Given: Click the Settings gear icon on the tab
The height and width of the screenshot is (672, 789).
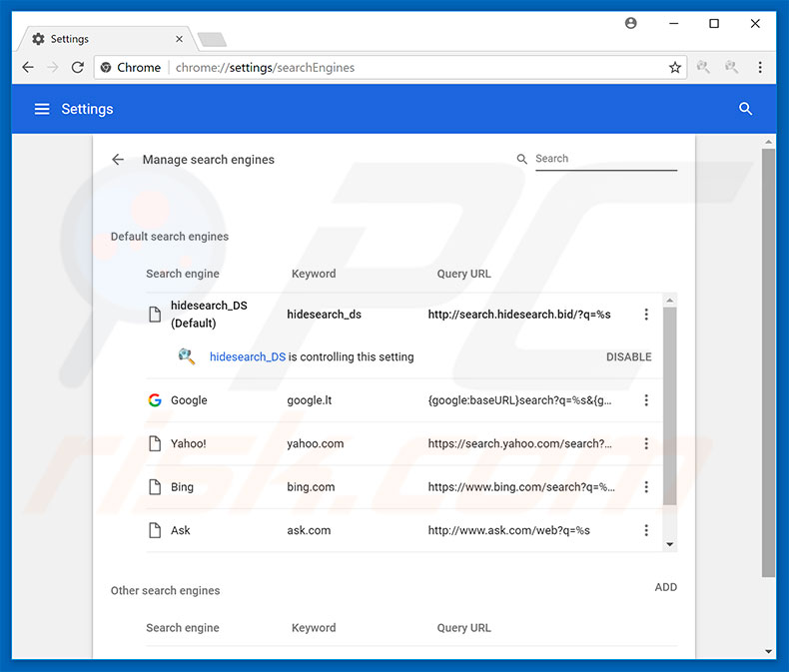Looking at the screenshot, I should point(38,39).
